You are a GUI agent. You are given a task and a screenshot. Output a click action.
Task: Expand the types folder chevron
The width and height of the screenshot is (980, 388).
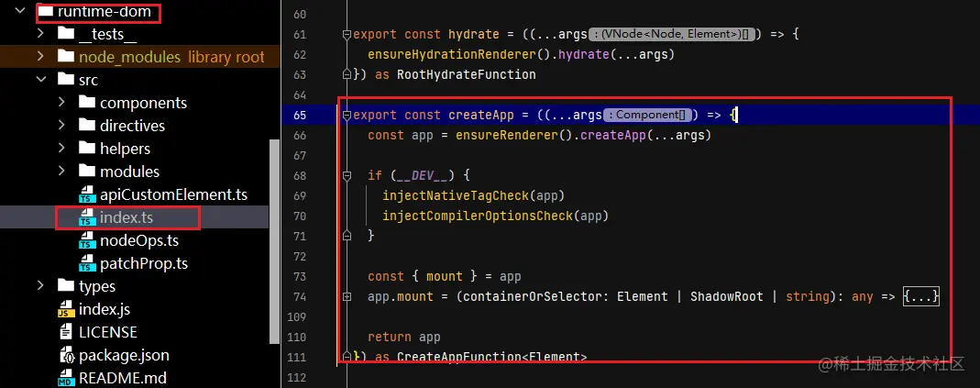coord(40,286)
